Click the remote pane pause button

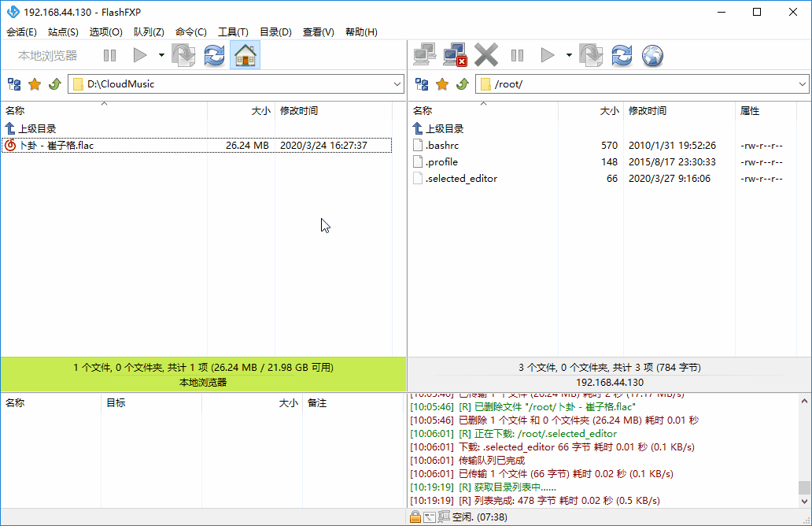(517, 55)
